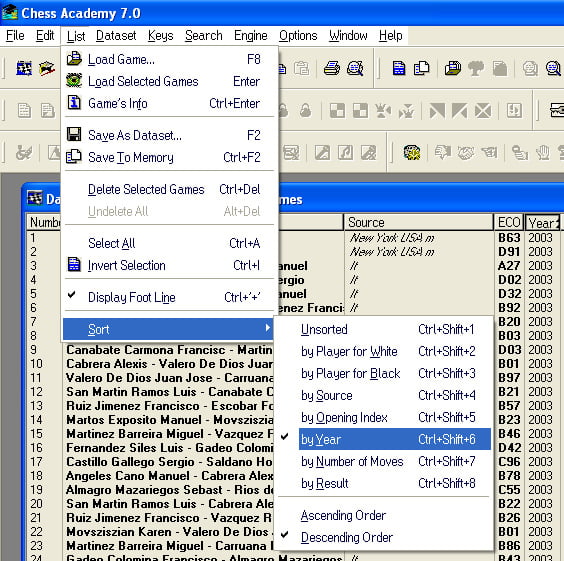Choose Delete Selected Games
564x561 pixels.
click(168, 189)
